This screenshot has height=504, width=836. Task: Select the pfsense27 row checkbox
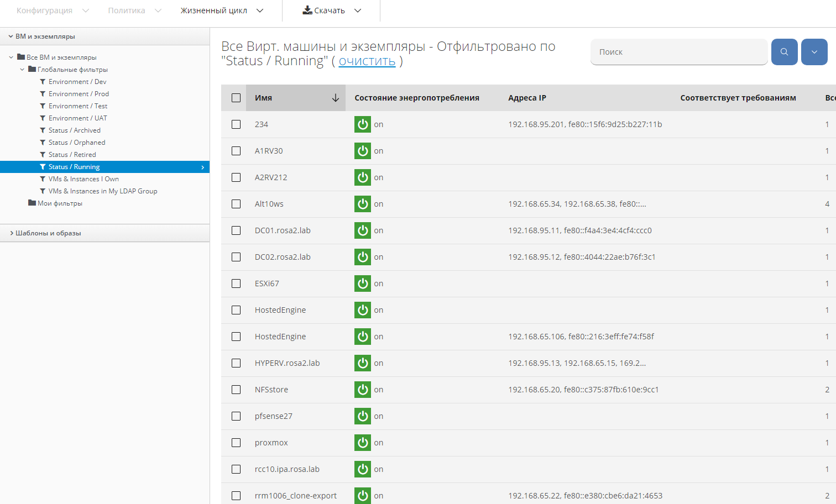click(x=236, y=416)
